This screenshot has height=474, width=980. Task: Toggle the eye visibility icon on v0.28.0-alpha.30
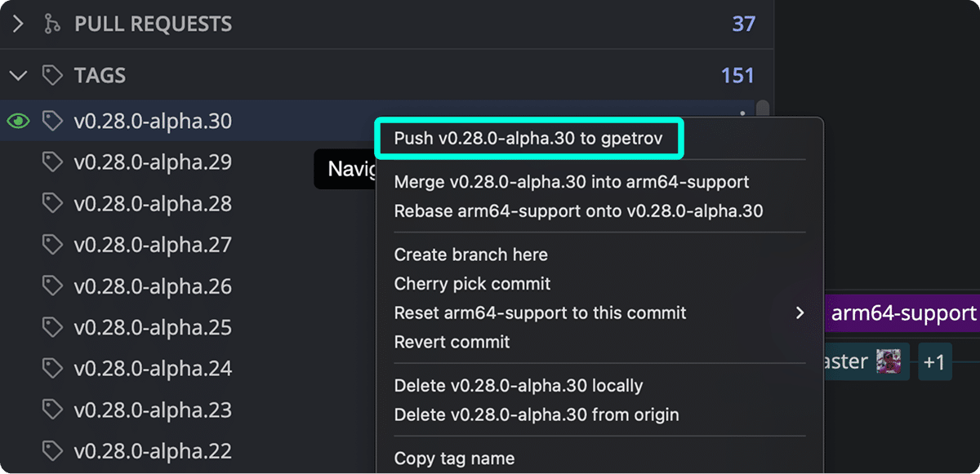coord(17,120)
